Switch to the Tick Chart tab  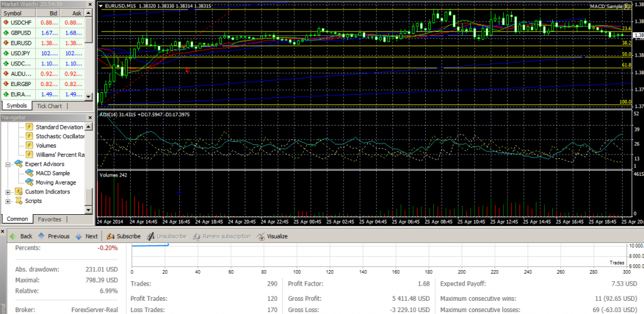coord(50,106)
